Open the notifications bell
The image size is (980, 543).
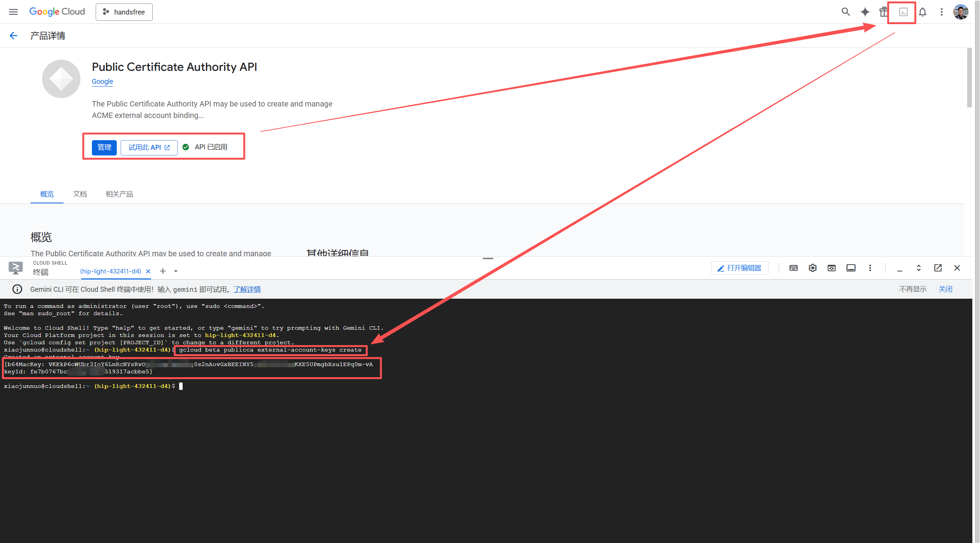point(923,12)
